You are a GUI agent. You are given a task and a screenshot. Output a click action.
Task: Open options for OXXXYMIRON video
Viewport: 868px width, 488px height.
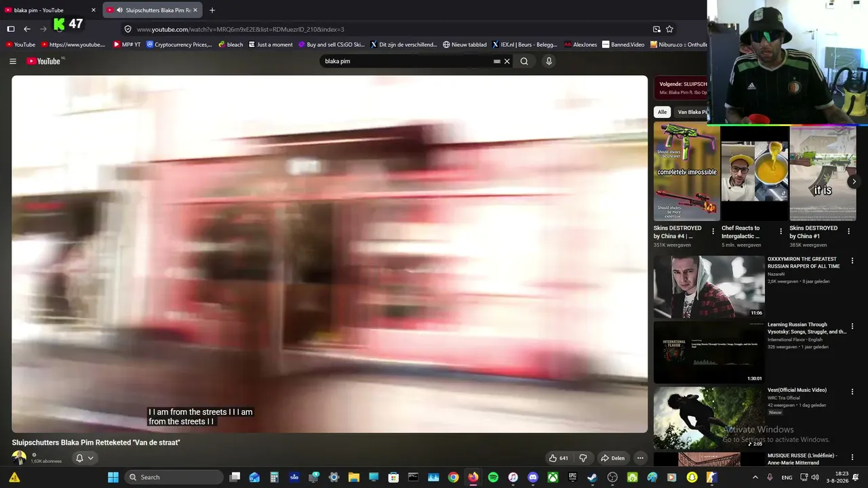click(x=852, y=261)
